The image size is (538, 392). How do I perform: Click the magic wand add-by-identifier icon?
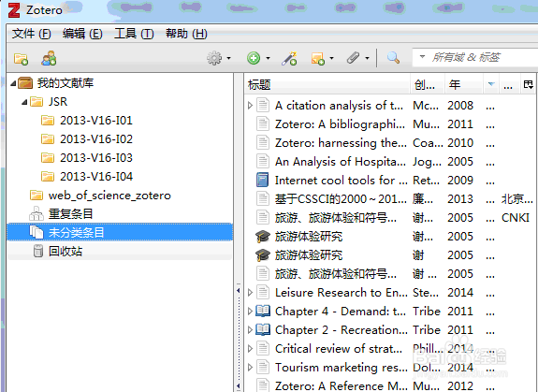289,58
